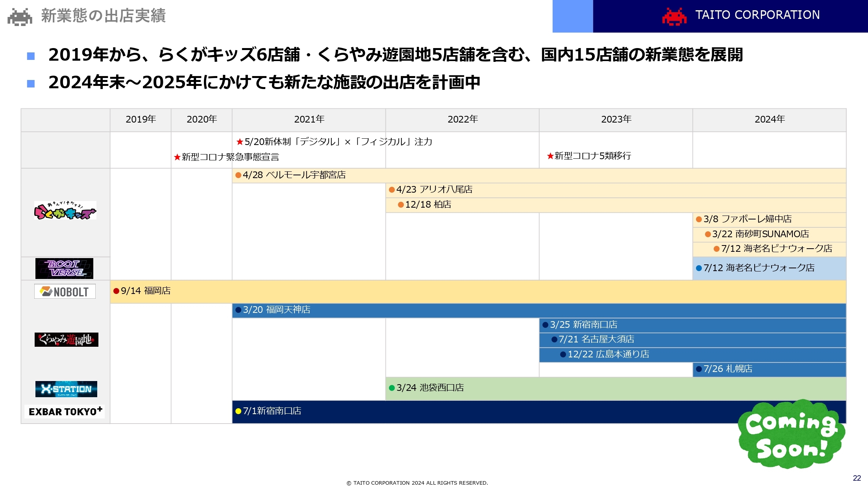This screenshot has width=868, height=489.
Task: Click the 4/23 アリオ八尾店 bar
Action: (x=616, y=190)
